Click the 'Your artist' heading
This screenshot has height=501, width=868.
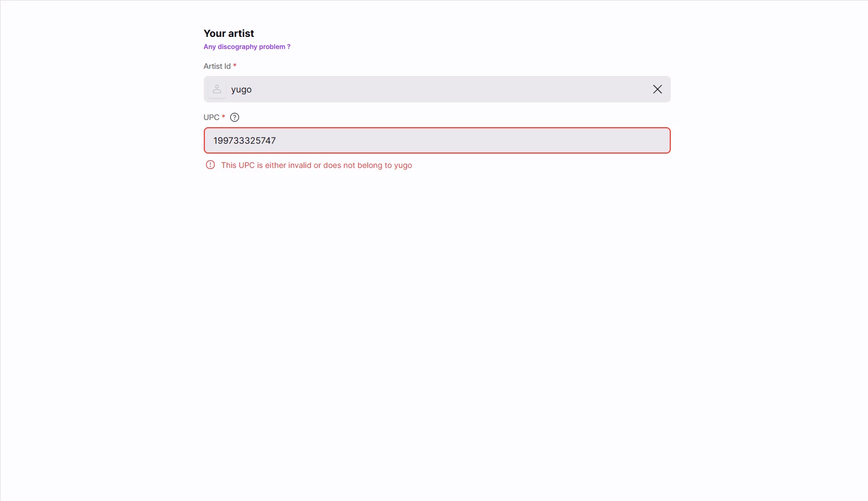point(229,34)
